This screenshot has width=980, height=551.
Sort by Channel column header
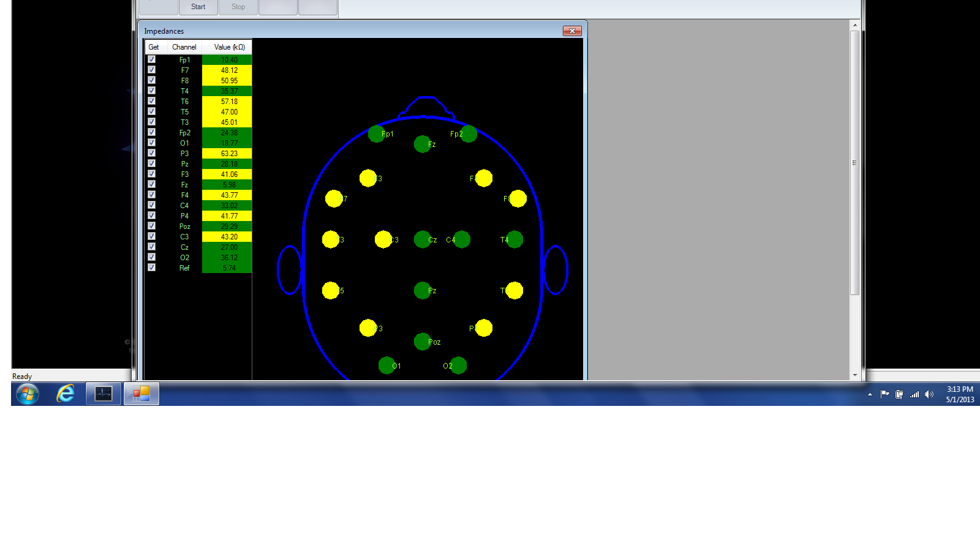pos(184,47)
